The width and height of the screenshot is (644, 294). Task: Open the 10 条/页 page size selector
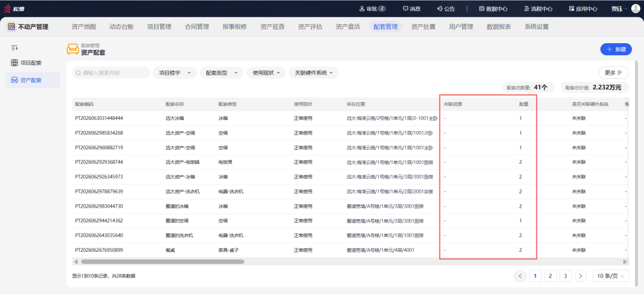point(610,276)
